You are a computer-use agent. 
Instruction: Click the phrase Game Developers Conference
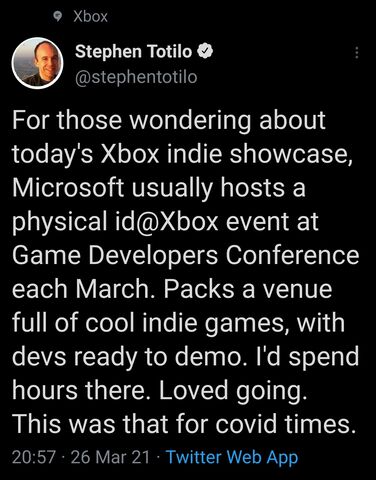click(186, 255)
